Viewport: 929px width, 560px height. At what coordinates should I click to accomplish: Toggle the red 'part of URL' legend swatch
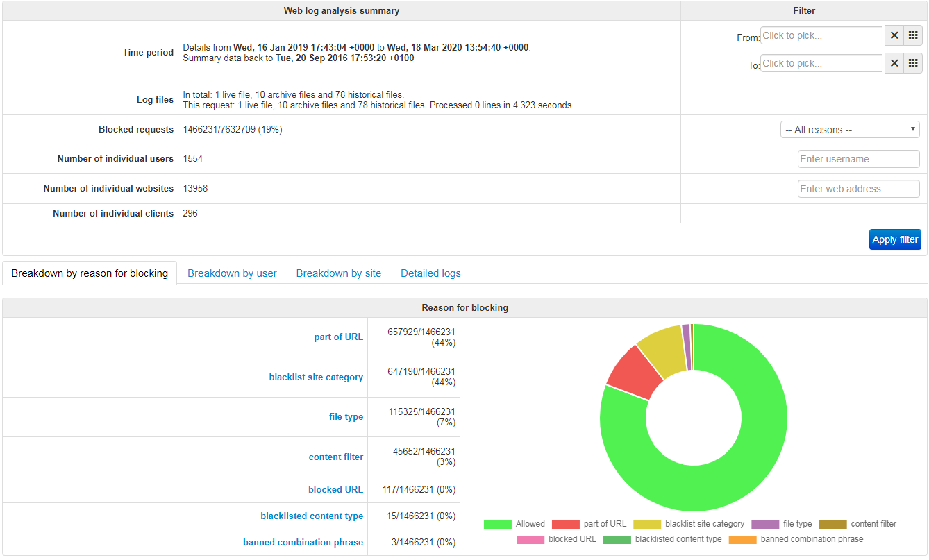[565, 524]
